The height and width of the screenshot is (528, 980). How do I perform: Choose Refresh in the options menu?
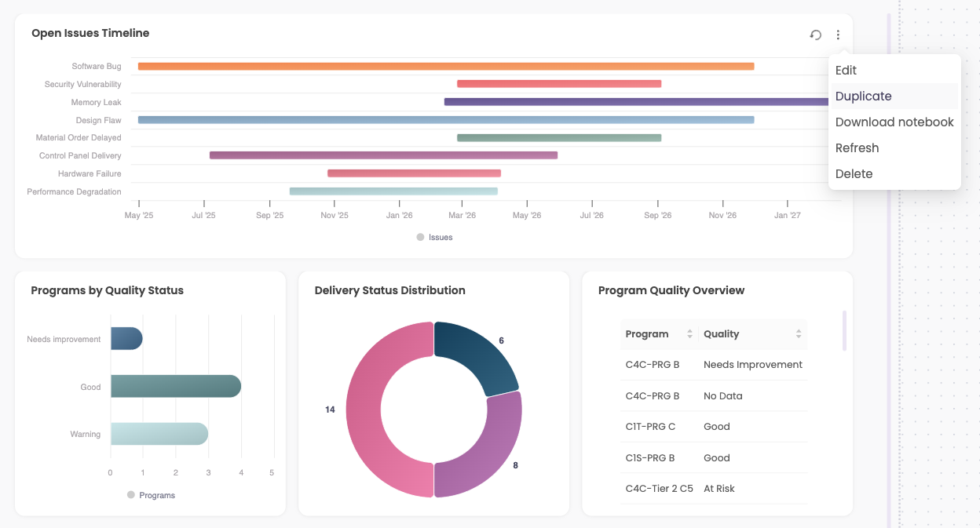click(x=857, y=148)
